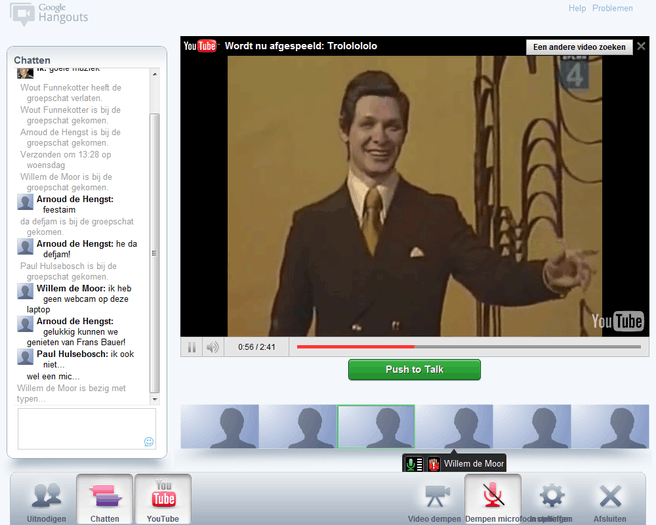656x525 pixels.
Task: Close the YouTube video panel
Action: [x=641, y=46]
